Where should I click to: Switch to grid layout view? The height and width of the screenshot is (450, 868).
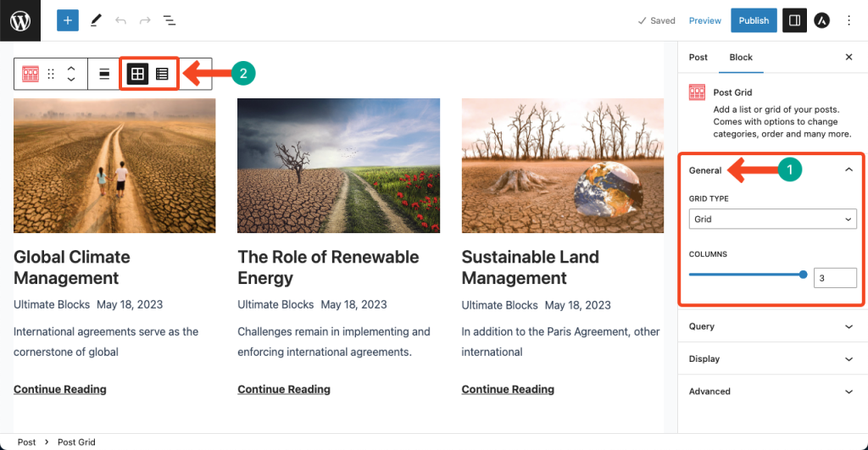tap(137, 75)
